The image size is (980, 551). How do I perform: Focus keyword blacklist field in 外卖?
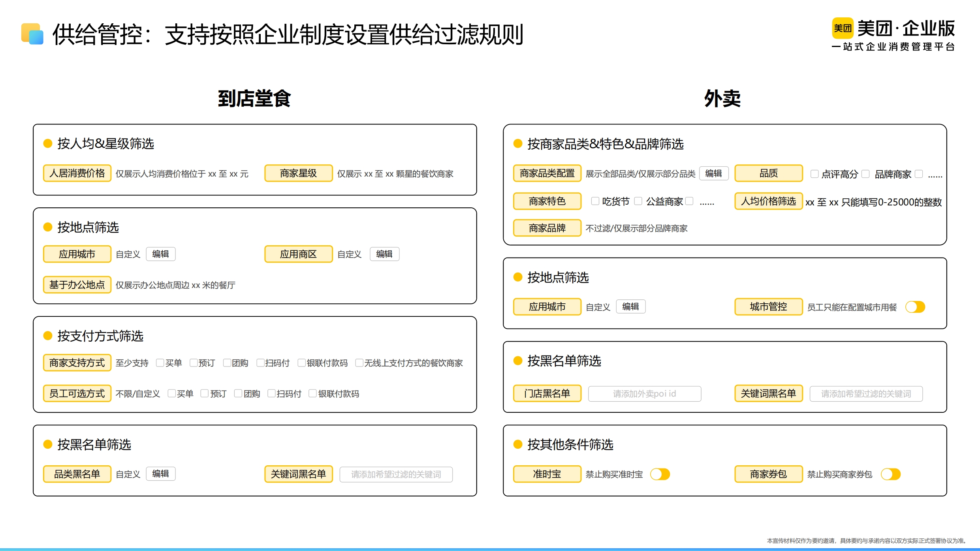click(x=866, y=394)
